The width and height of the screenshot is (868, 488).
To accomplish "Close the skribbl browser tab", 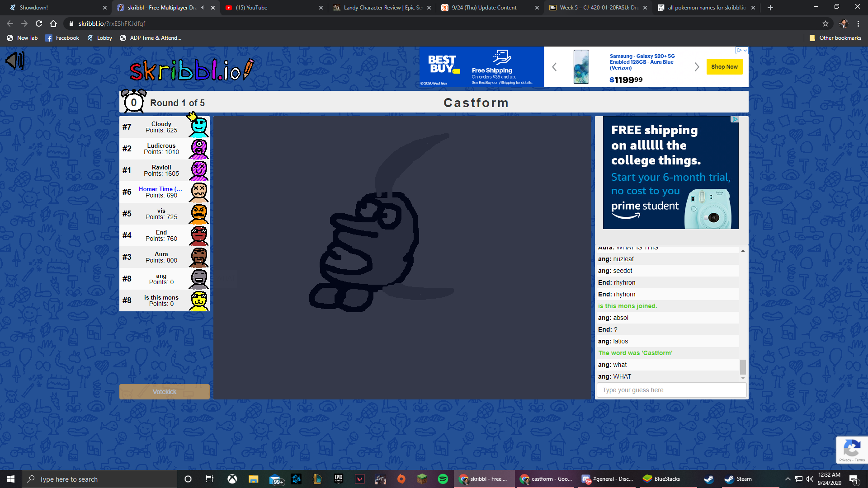I will pyautogui.click(x=213, y=8).
